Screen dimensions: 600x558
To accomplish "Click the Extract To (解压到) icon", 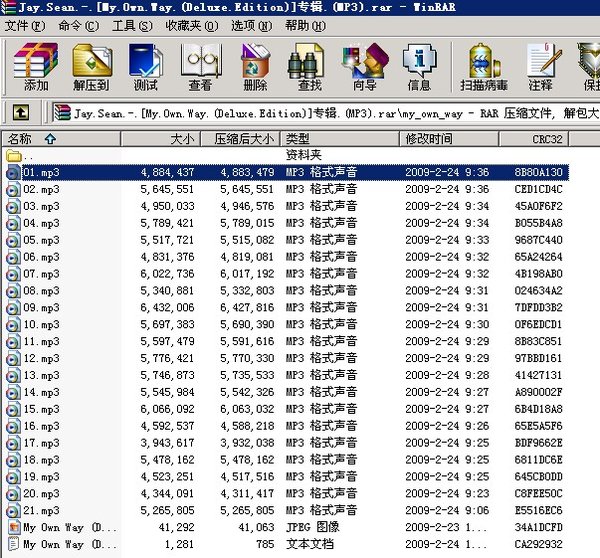I will (x=91, y=67).
